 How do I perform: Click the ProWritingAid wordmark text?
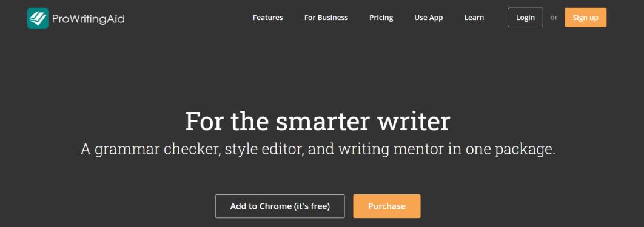(x=89, y=19)
